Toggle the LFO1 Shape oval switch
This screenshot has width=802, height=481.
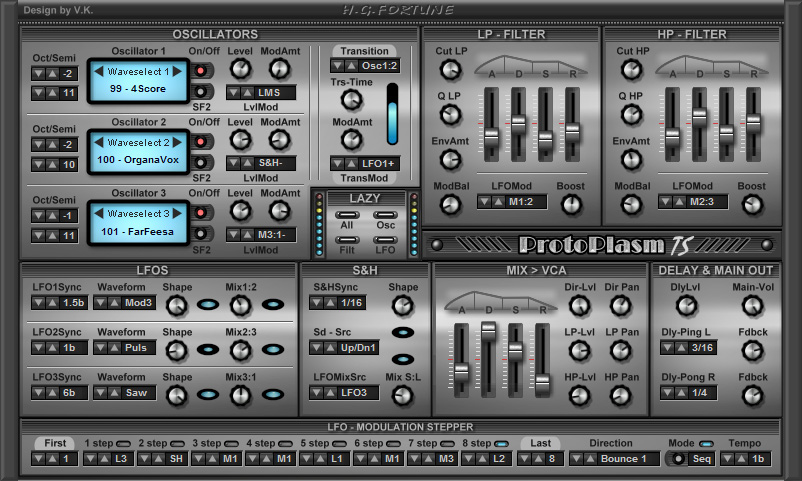208,305
